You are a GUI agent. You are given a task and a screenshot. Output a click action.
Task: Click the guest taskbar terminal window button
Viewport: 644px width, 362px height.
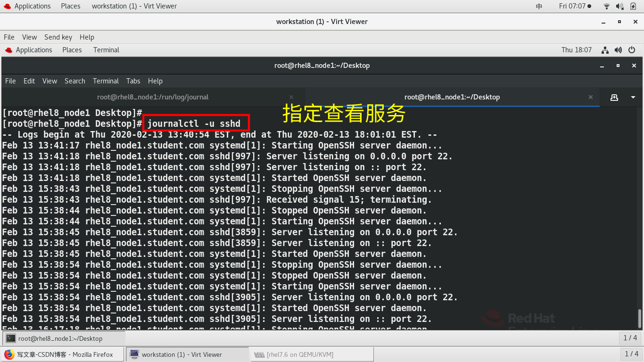coord(64,338)
